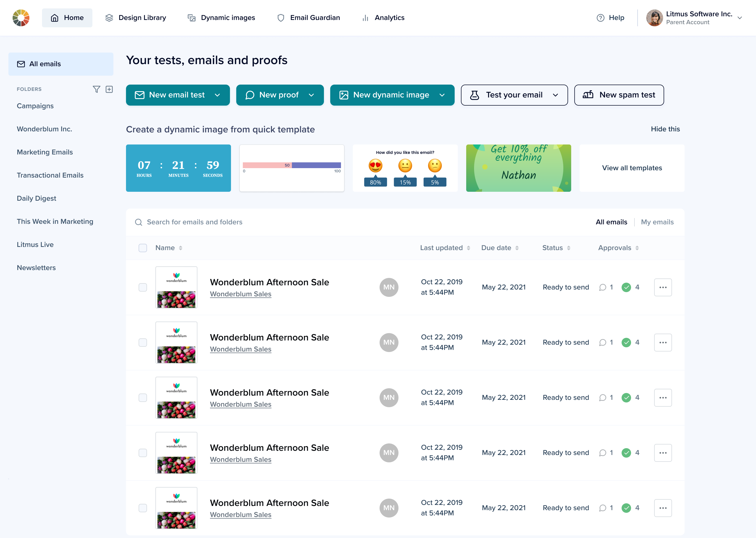Select the countdown timer template
The height and width of the screenshot is (538, 756).
tap(178, 168)
